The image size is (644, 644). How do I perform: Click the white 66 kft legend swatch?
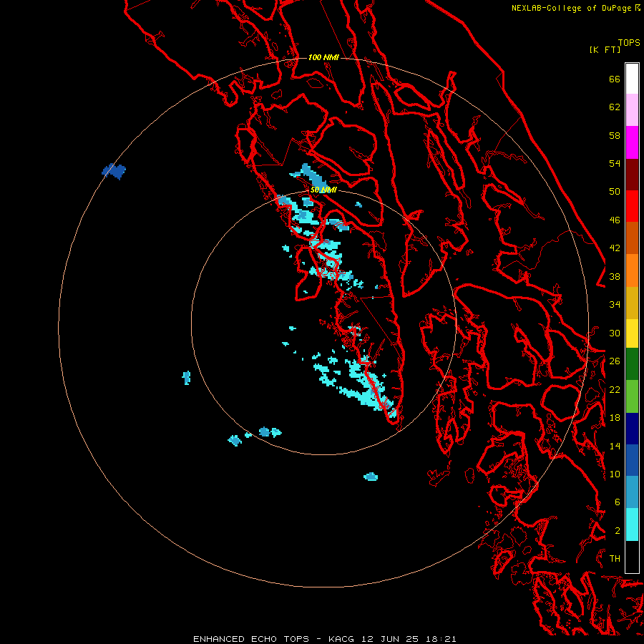[x=632, y=79]
